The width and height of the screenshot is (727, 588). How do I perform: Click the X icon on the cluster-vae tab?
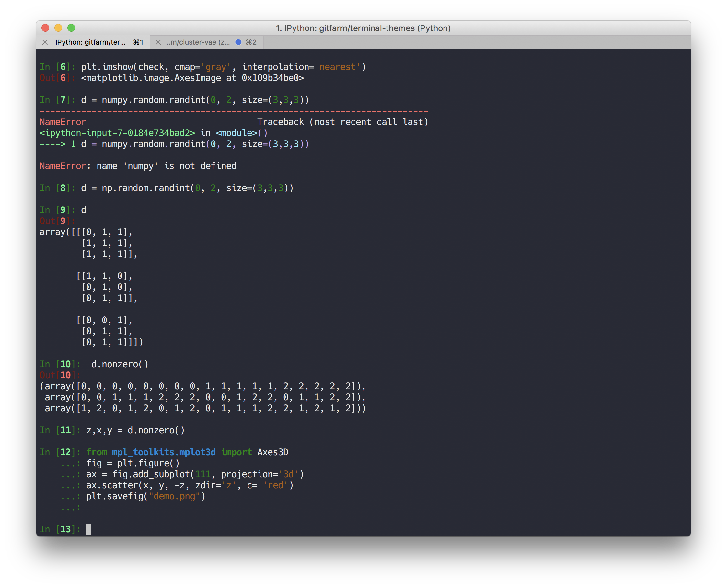[x=158, y=42]
